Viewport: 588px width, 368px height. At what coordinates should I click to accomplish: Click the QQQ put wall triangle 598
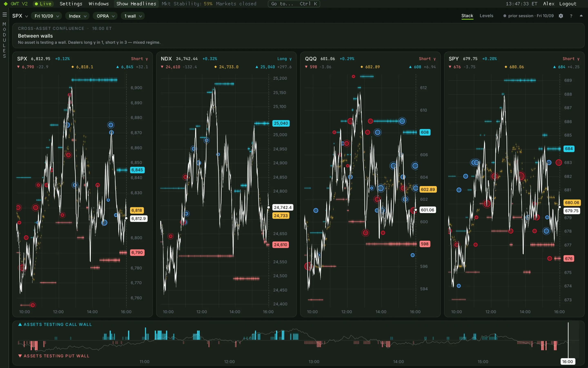click(306, 67)
